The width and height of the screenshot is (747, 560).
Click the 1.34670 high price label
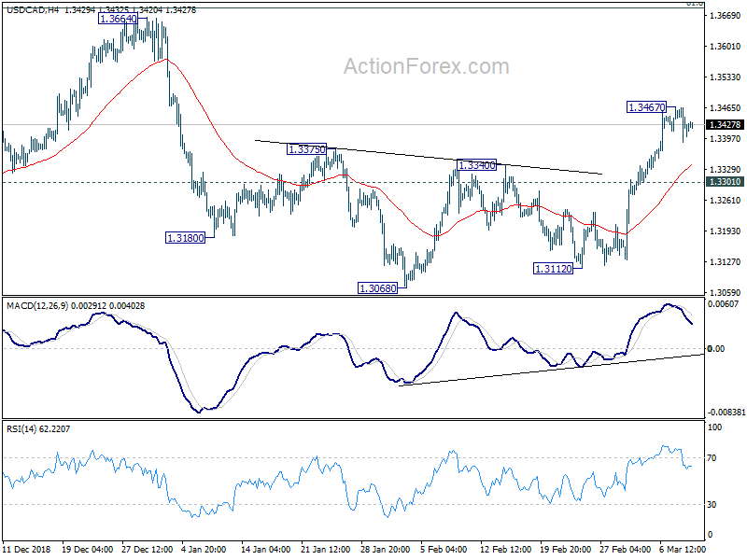[646, 107]
